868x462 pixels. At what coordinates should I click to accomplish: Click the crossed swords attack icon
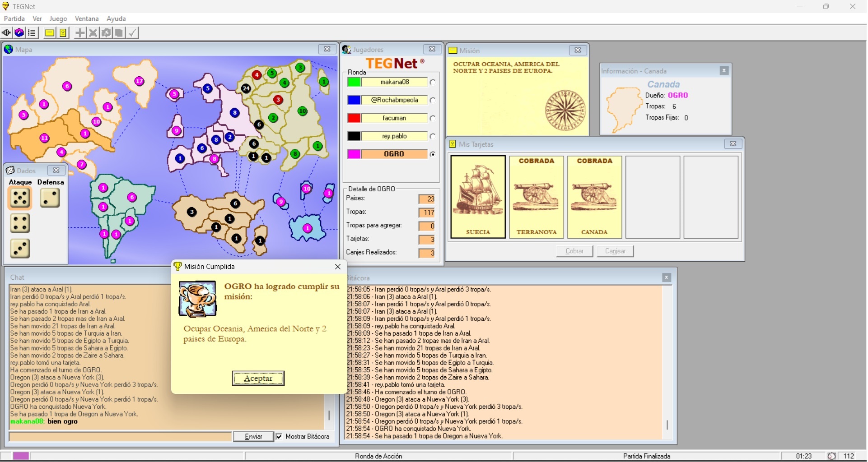93,33
